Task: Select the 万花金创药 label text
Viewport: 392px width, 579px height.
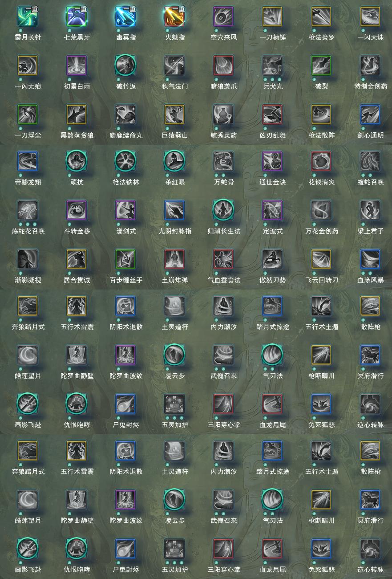Action: [322, 231]
